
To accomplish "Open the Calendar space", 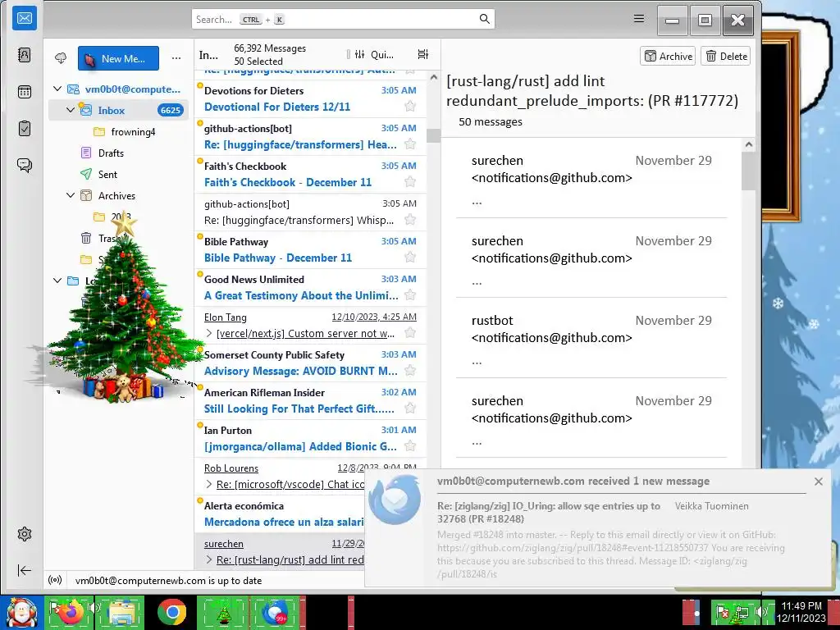I will tap(25, 92).
